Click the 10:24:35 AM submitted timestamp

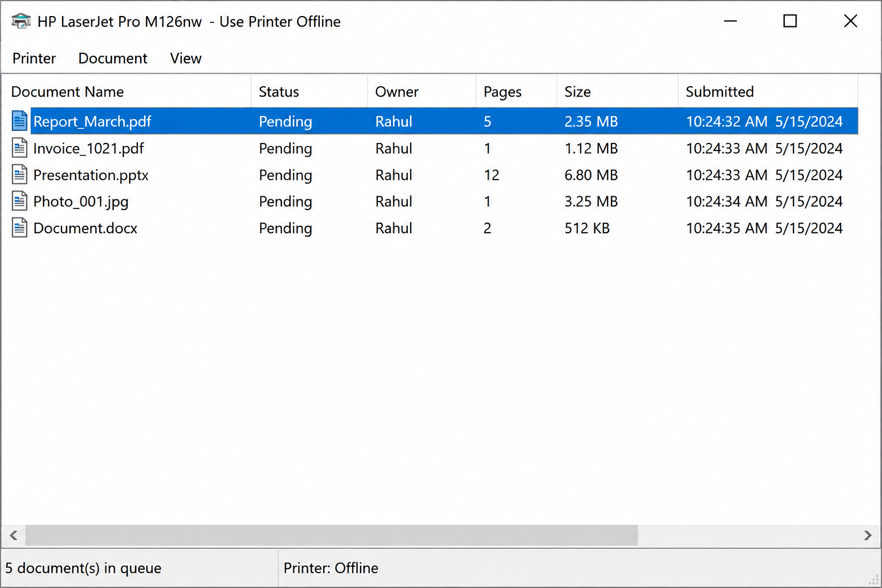coord(764,229)
